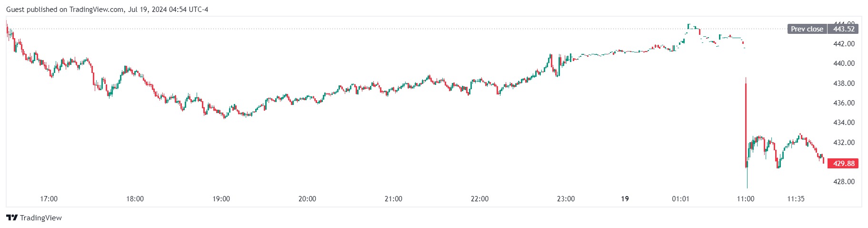
Task: Click the 17:00 time axis label
Action: tap(49, 199)
